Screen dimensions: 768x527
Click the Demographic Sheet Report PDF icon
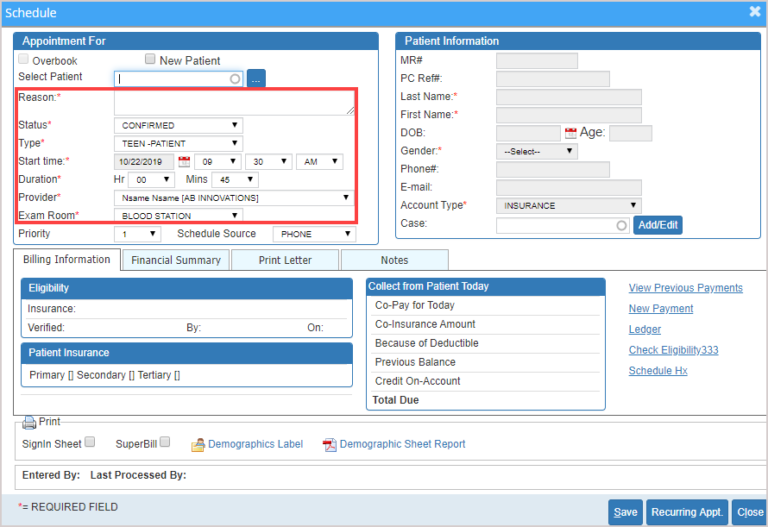click(x=329, y=444)
